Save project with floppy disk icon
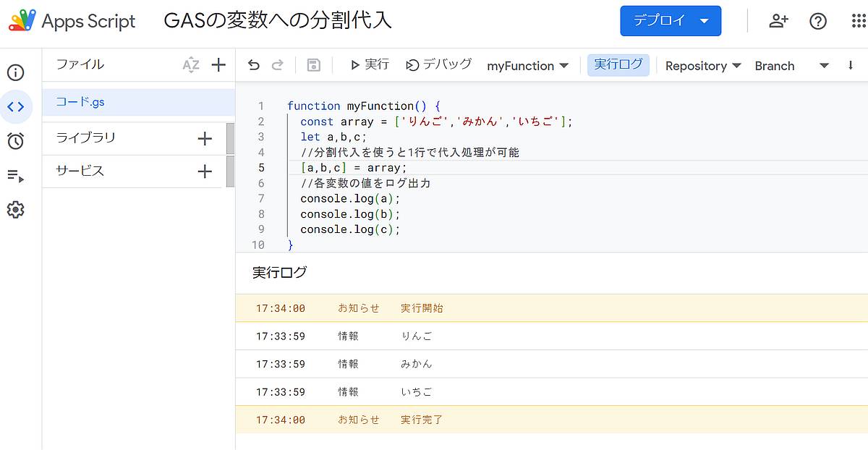 pos(313,65)
